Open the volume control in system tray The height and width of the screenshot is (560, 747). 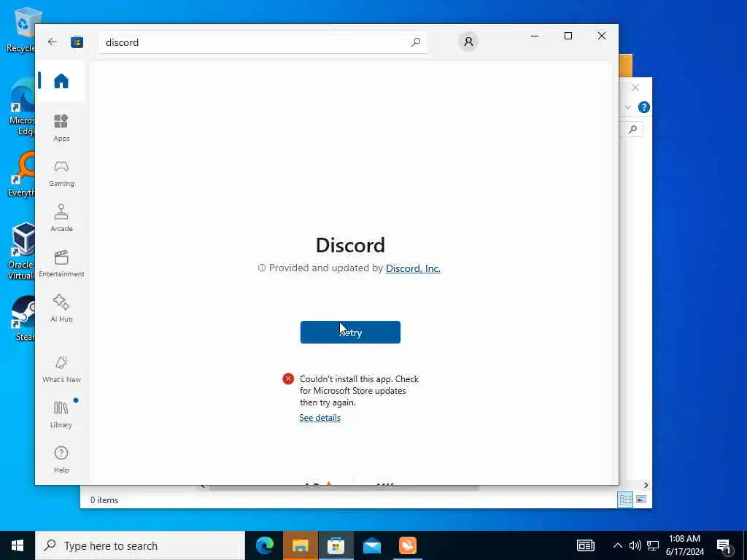click(x=635, y=545)
